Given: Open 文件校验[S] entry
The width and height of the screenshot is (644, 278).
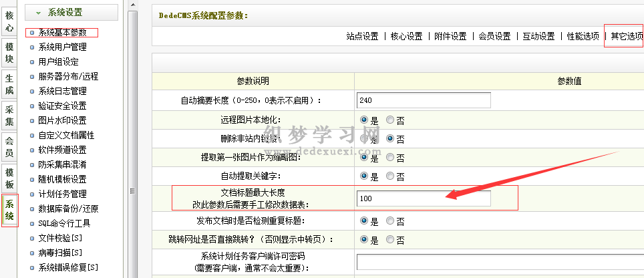Looking at the screenshot, I should [x=60, y=238].
